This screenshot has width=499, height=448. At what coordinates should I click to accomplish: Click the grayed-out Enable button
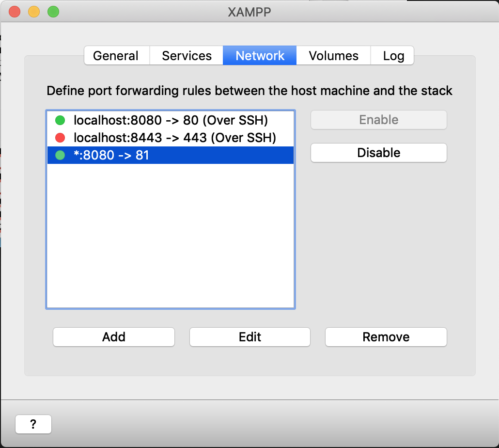(379, 120)
